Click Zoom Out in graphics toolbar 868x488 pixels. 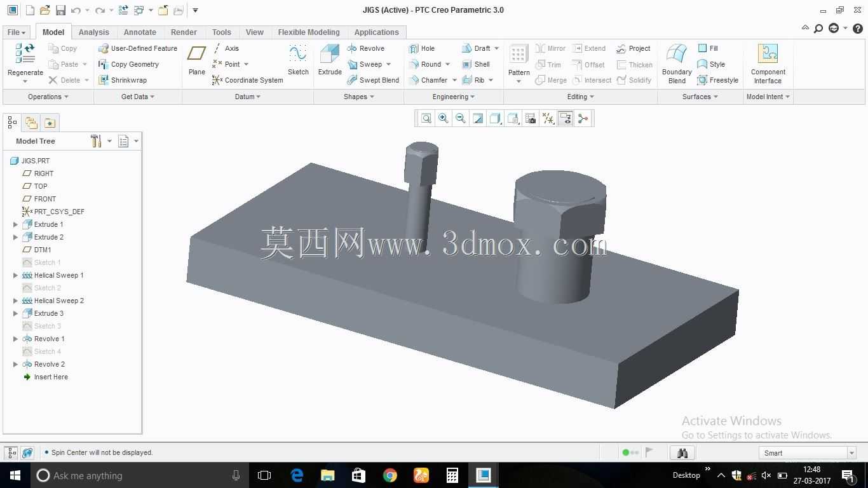tap(461, 118)
